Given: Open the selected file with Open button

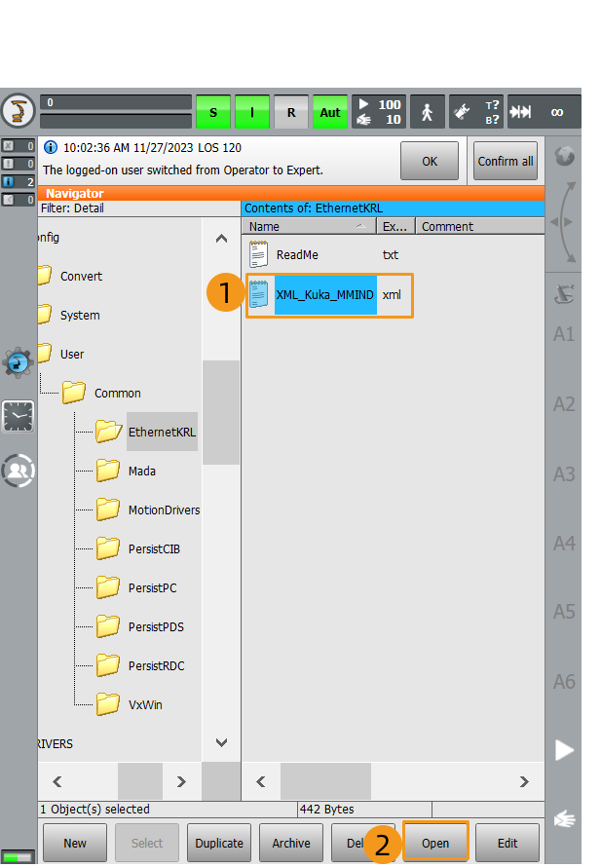Looking at the screenshot, I should click(435, 843).
